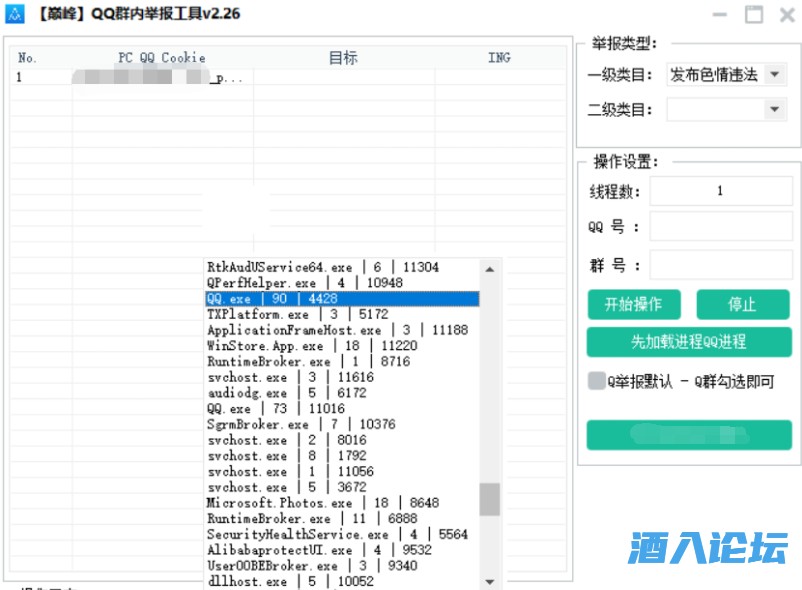The height and width of the screenshot is (590, 802).
Task: Minimize the QQ report tool window
Action: (720, 14)
